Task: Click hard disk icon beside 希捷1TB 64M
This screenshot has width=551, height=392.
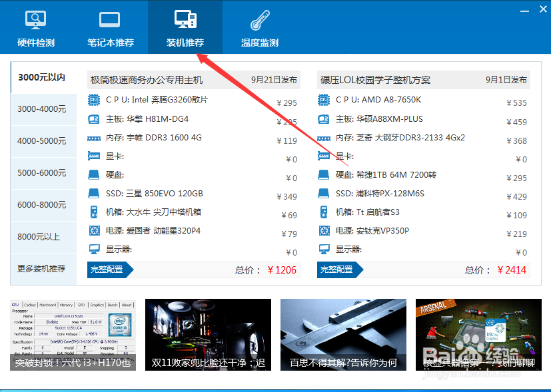Action: tap(324, 175)
